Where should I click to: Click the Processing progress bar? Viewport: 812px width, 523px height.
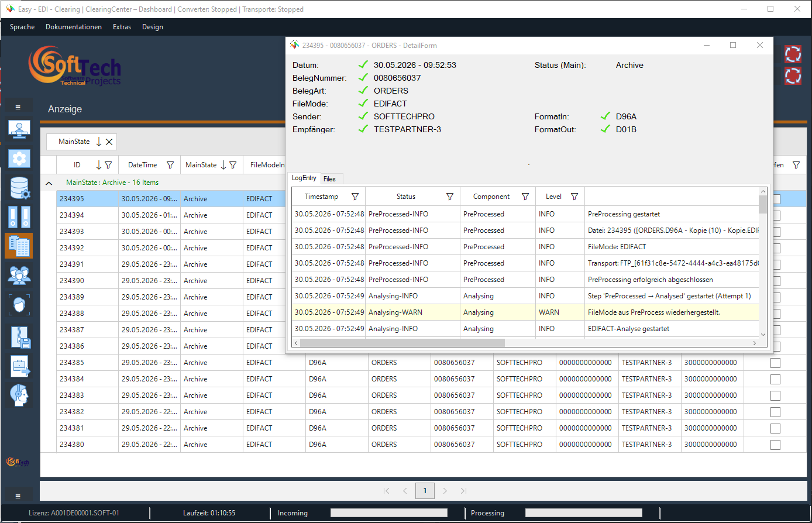click(x=584, y=513)
